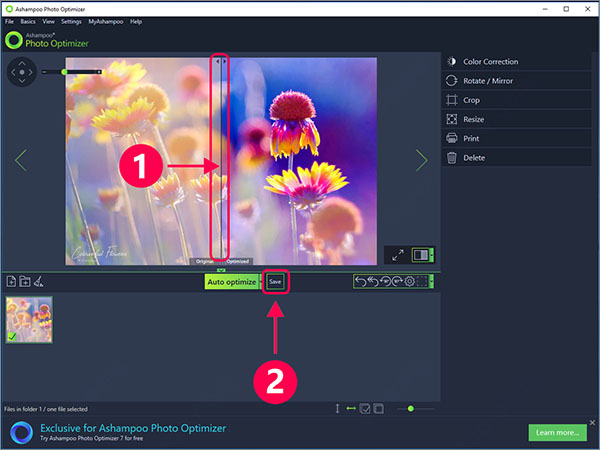
Task: Switch to fullscreen view with expand arrows
Action: point(397,255)
